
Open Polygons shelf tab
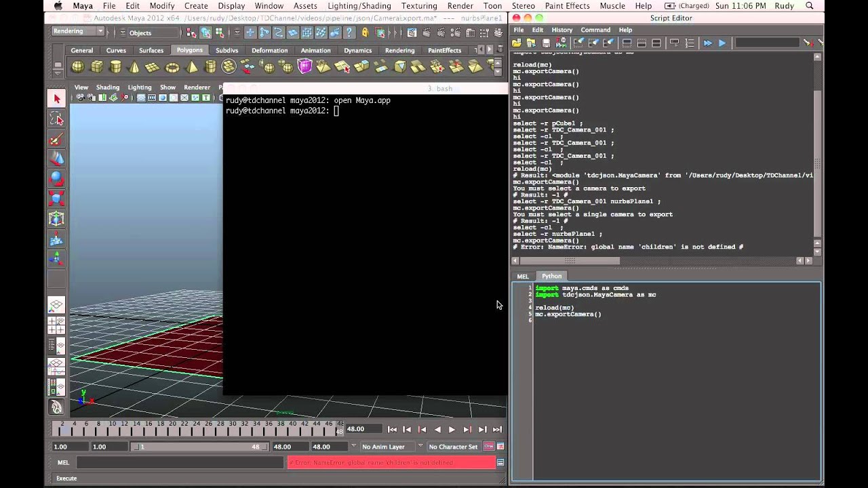[189, 50]
